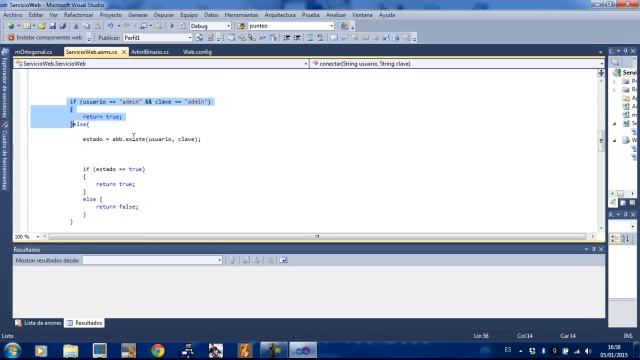
Task: Click the Undo arrow icon
Action: (x=110, y=26)
